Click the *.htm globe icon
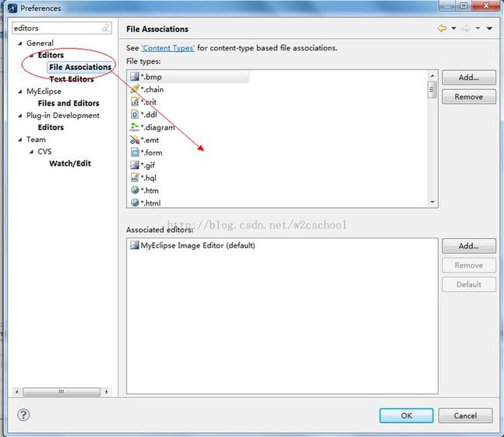The width and height of the screenshot is (504, 437). (135, 190)
